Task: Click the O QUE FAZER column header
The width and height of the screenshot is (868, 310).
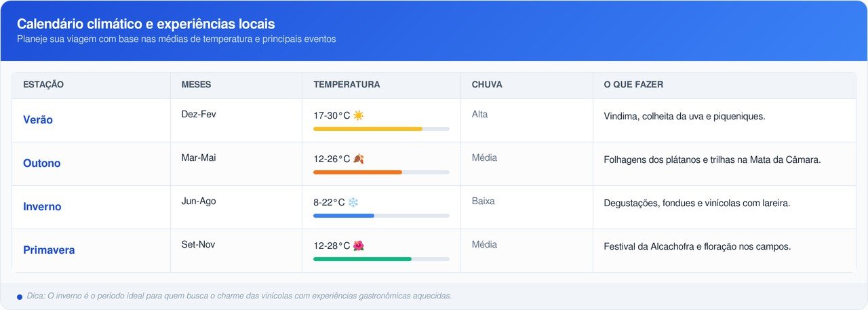Action: coord(633,85)
